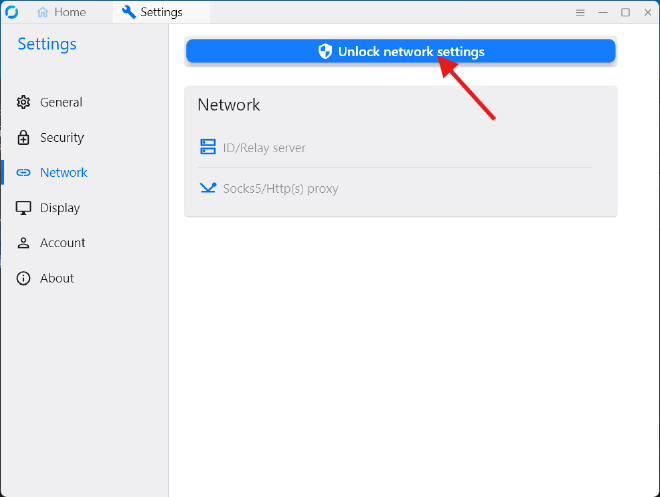Select Network in the sidebar
Image resolution: width=660 pixels, height=497 pixels.
64,172
